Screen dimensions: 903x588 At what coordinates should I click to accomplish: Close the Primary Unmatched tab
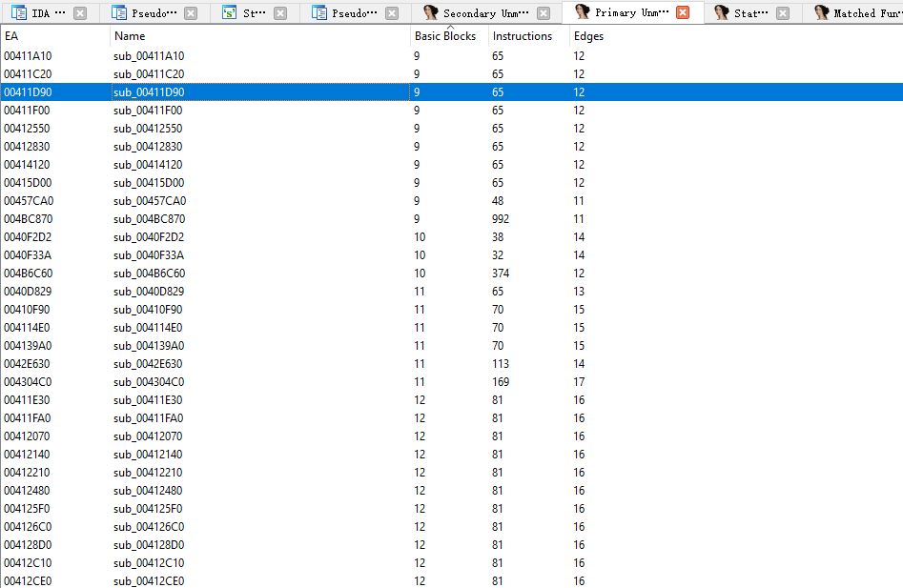[683, 13]
